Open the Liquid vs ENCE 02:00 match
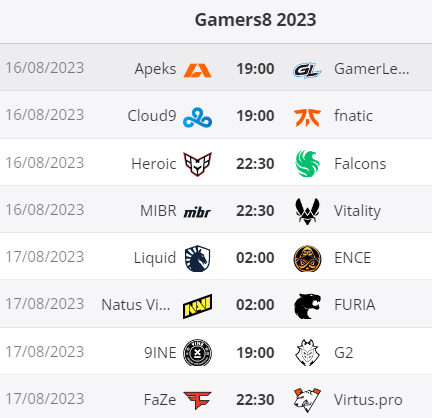 click(216, 257)
